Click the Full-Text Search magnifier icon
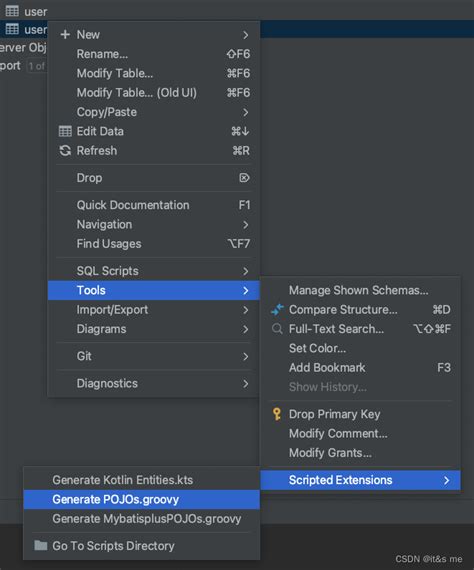 277,329
